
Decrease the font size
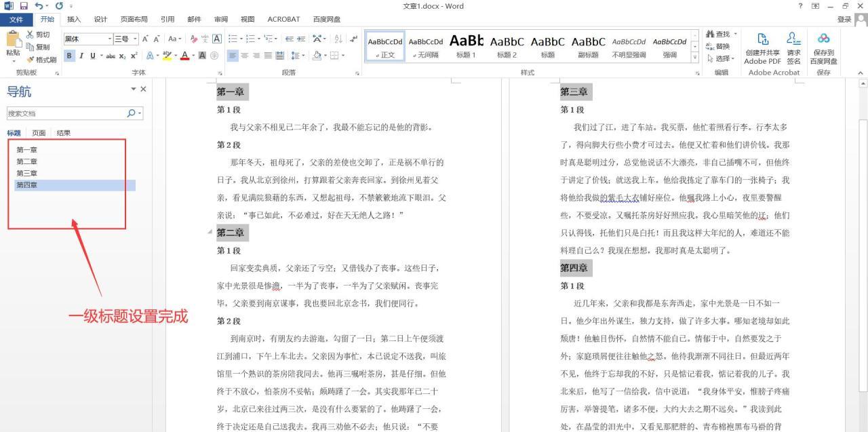point(157,39)
